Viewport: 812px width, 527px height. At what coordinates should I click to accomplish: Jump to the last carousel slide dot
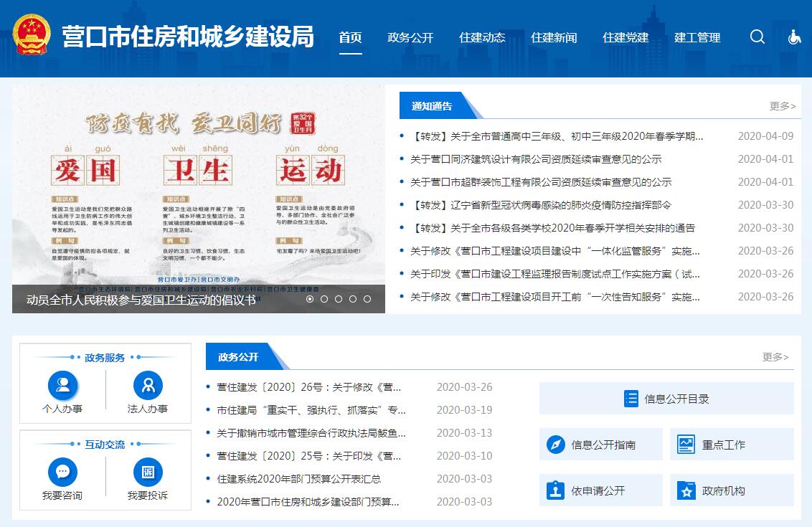click(x=367, y=299)
